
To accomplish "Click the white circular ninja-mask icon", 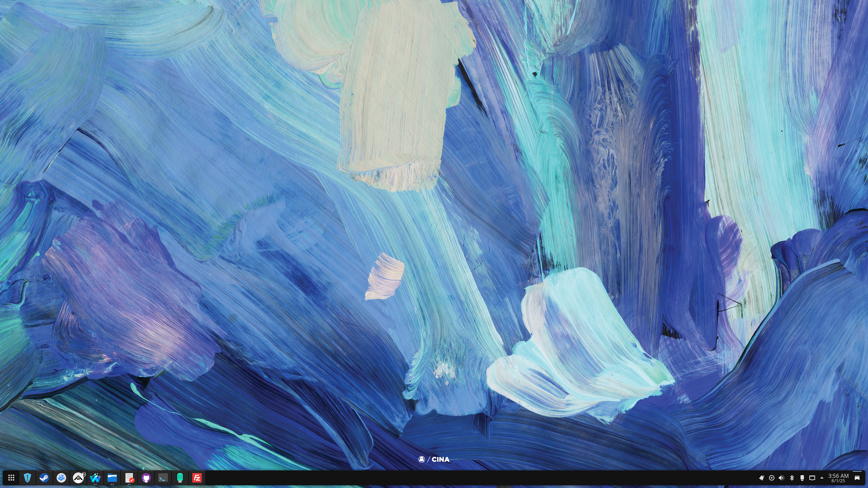I will [78, 478].
